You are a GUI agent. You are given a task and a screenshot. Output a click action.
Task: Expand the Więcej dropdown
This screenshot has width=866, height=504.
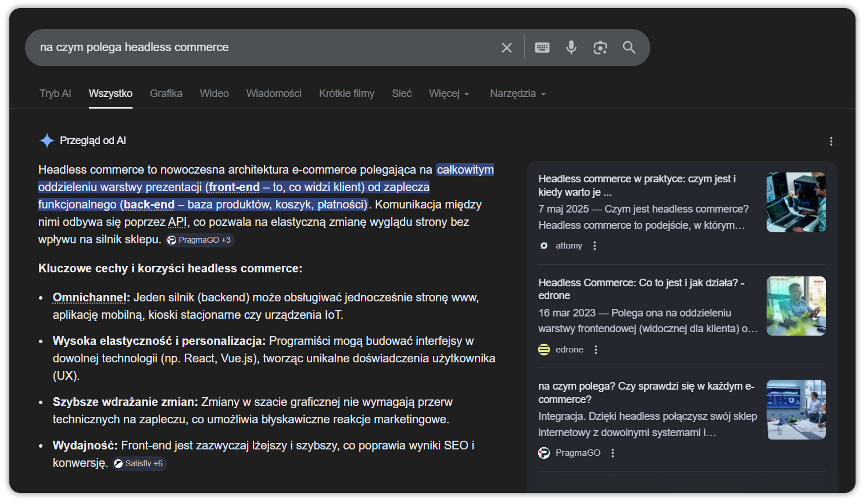click(x=449, y=93)
